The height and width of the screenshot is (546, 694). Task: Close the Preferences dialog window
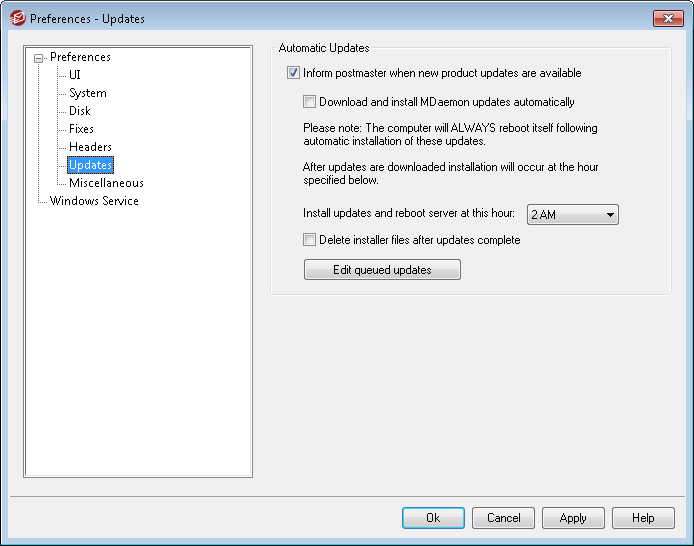pyautogui.click(x=668, y=18)
